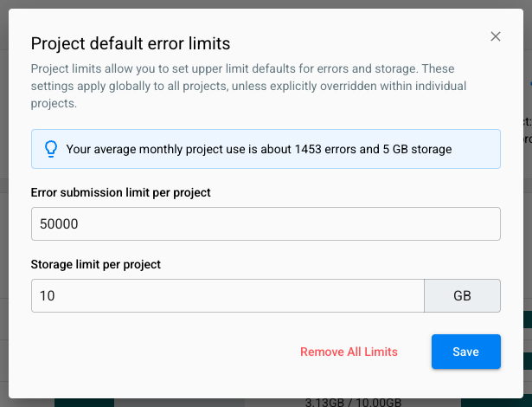Viewport: 532px width, 407px height.
Task: Click the average monthly usage info banner
Action: click(266, 149)
